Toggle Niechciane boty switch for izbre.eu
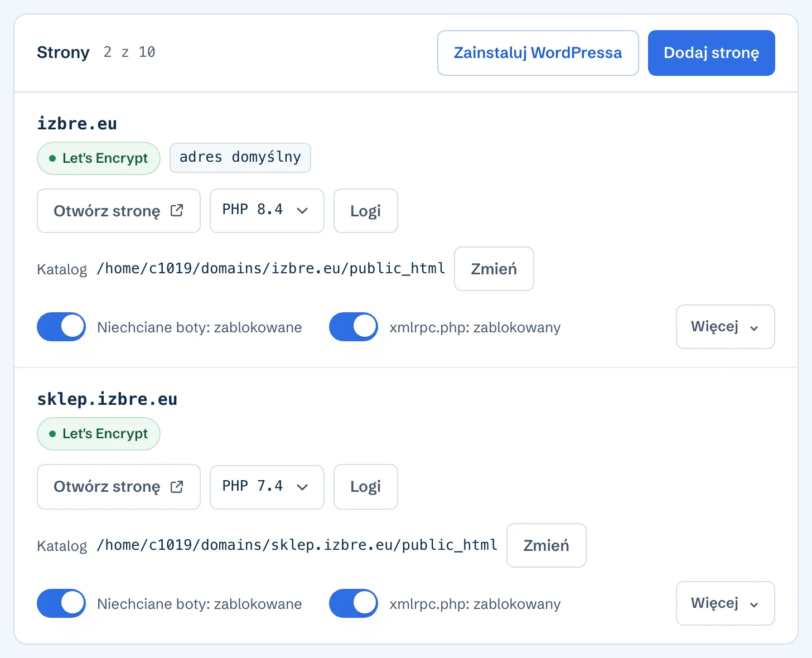 pos(61,327)
